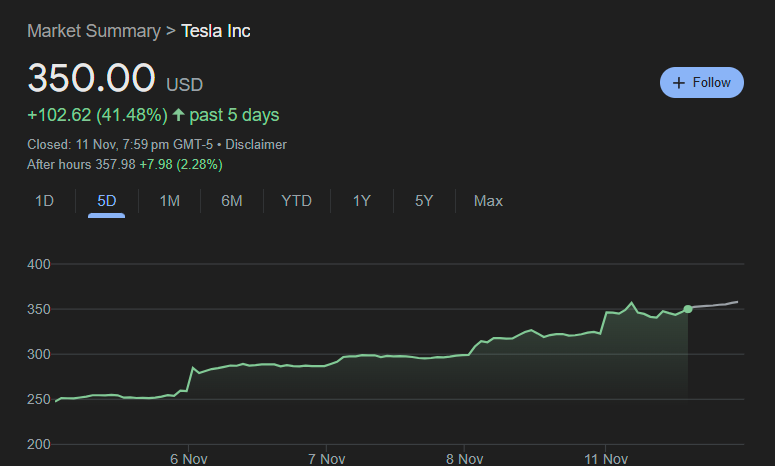This screenshot has height=466, width=775.
Task: Click the Follow button
Action: [702, 83]
